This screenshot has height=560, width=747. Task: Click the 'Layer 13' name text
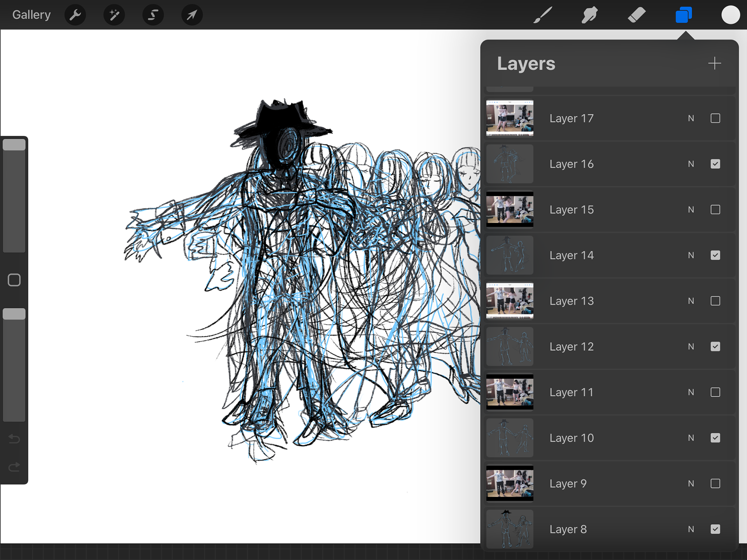click(x=572, y=301)
